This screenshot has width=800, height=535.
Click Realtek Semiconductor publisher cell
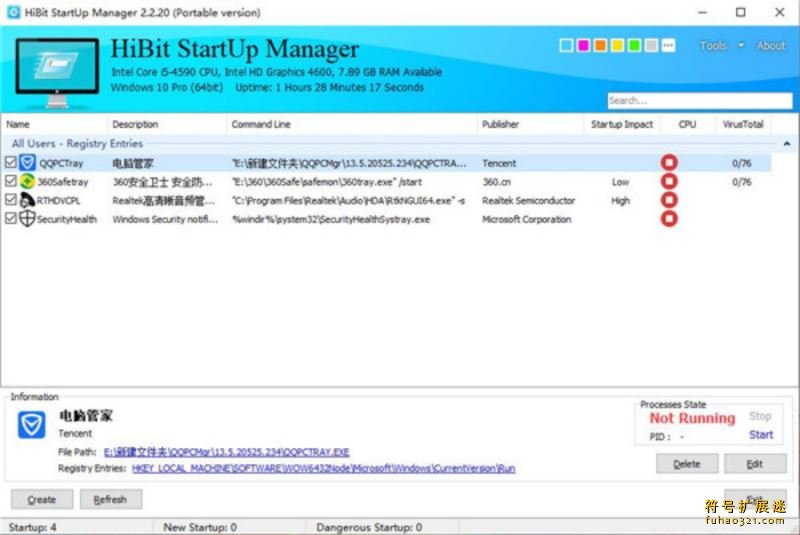529,200
